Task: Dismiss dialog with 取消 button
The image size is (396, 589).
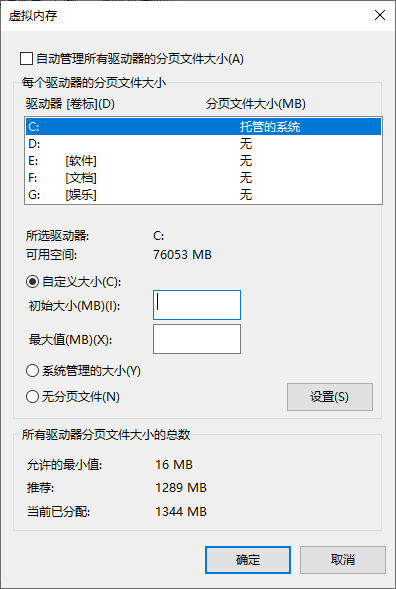Action: (x=343, y=560)
